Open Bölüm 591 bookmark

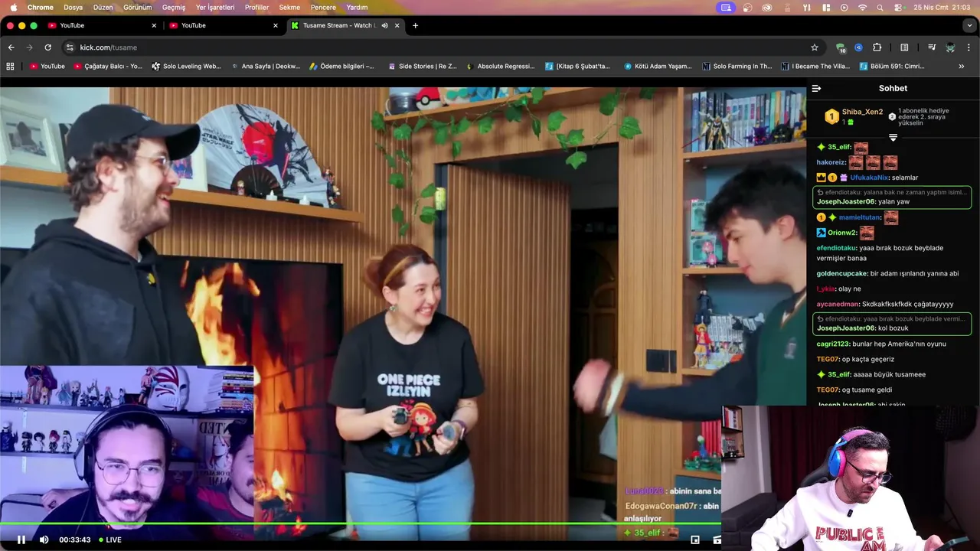[892, 67]
